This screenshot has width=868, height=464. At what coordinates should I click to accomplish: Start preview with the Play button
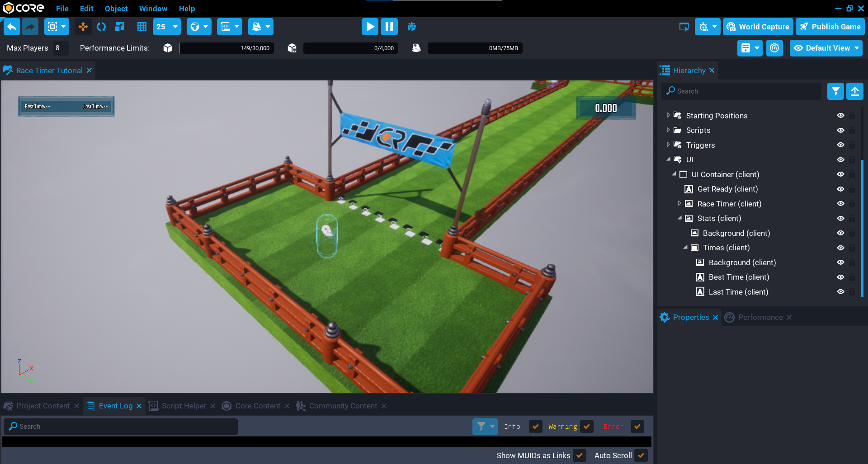coord(370,27)
